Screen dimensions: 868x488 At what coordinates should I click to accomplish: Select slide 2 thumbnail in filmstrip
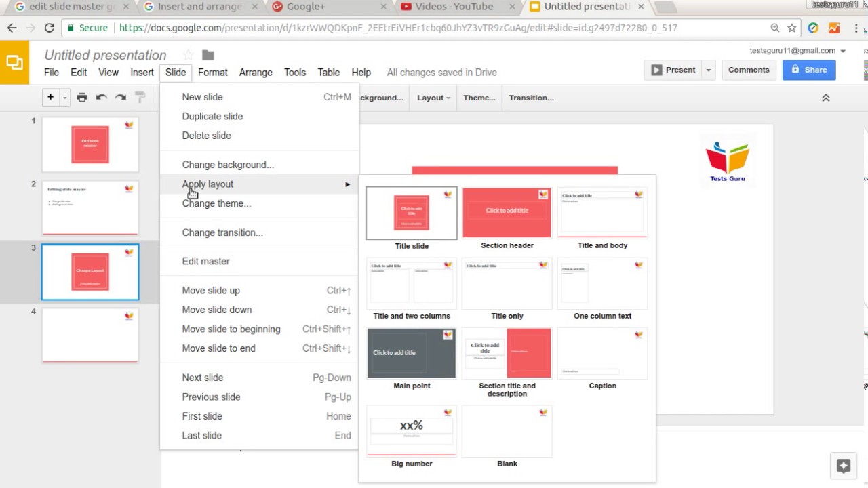pyautogui.click(x=90, y=207)
